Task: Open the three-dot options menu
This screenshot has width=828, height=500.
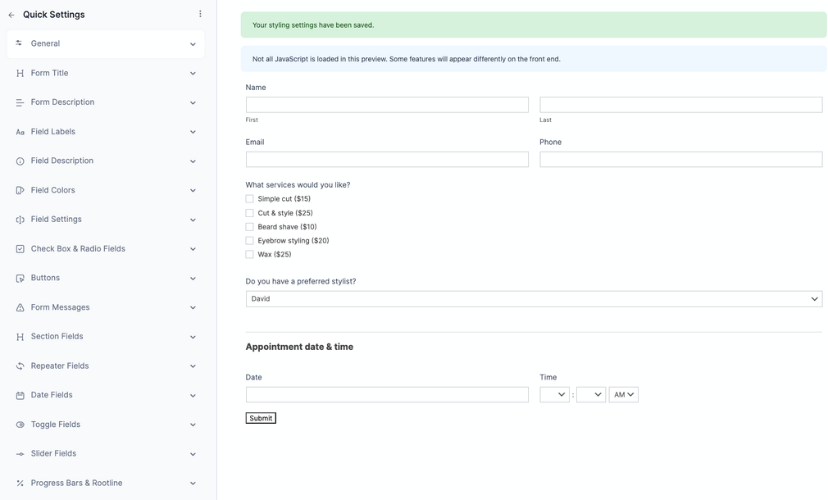Action: point(200,14)
